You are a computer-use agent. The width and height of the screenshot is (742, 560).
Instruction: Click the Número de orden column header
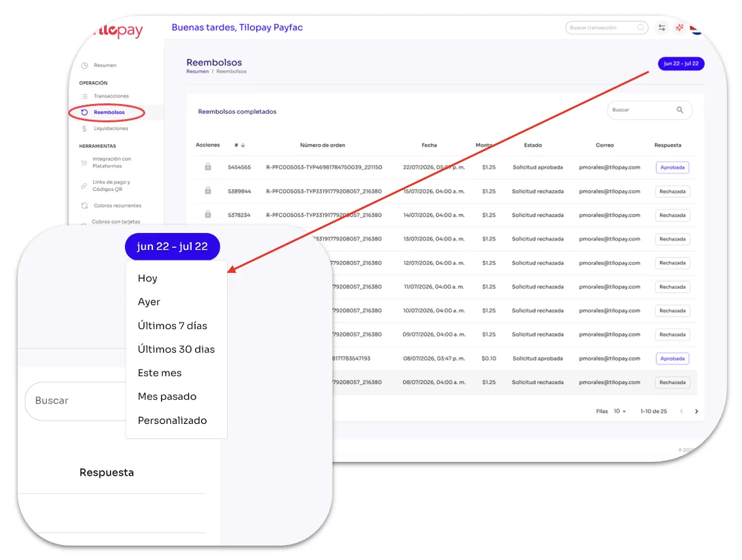(x=323, y=145)
